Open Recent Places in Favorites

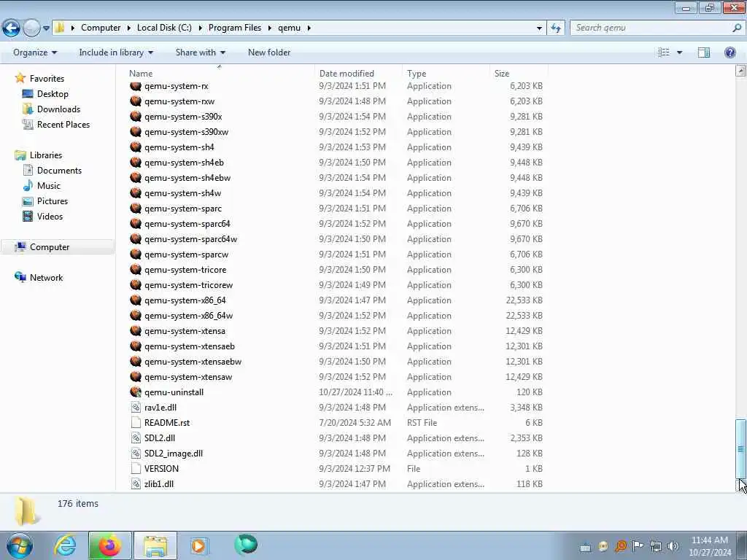point(63,124)
